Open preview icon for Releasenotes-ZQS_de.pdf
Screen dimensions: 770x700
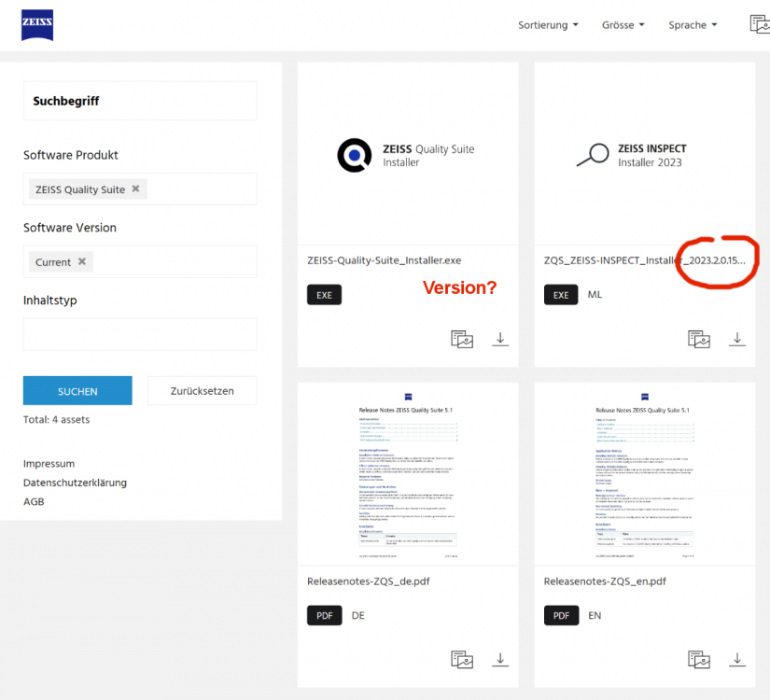point(462,660)
